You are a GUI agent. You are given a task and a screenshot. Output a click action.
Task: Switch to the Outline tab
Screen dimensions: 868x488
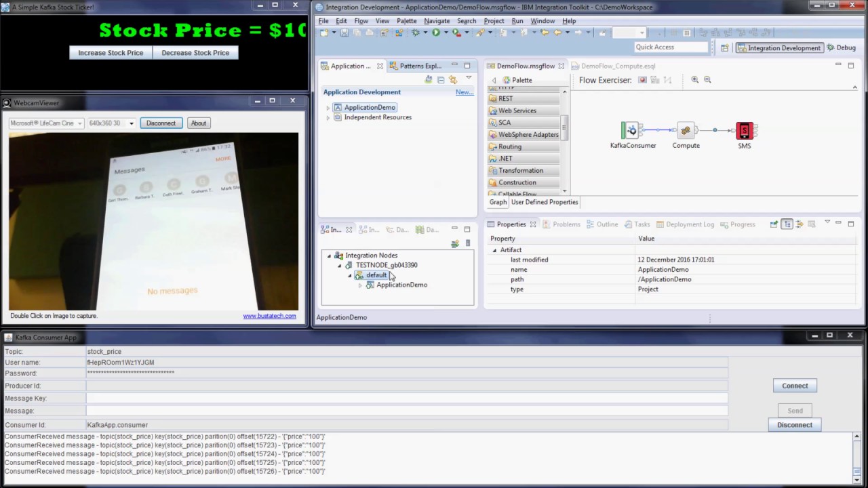pos(601,224)
